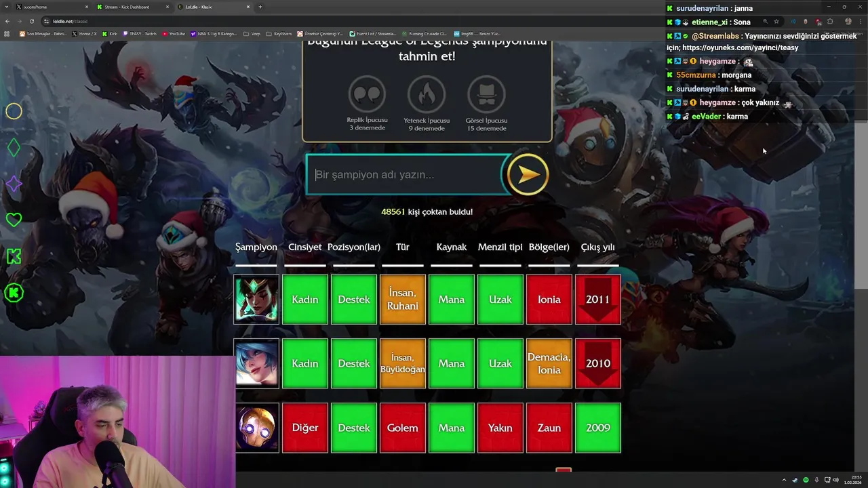Screen dimensions: 868x488
Task: Show hidden icons in the system tray
Action: point(784,480)
